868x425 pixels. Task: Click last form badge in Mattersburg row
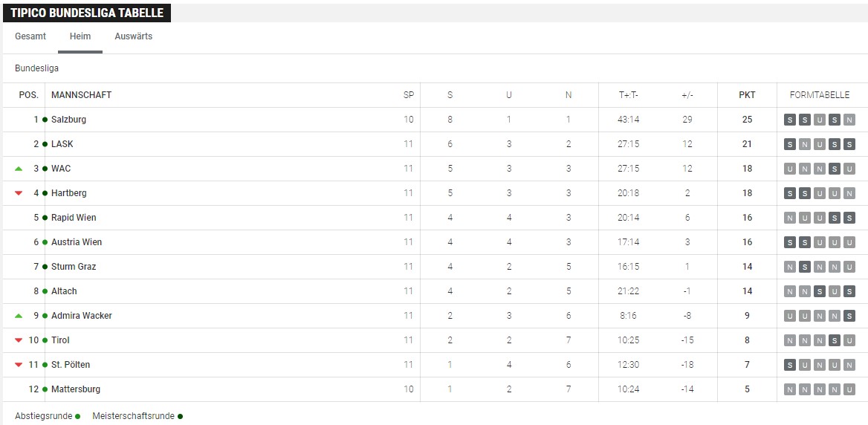pyautogui.click(x=849, y=389)
